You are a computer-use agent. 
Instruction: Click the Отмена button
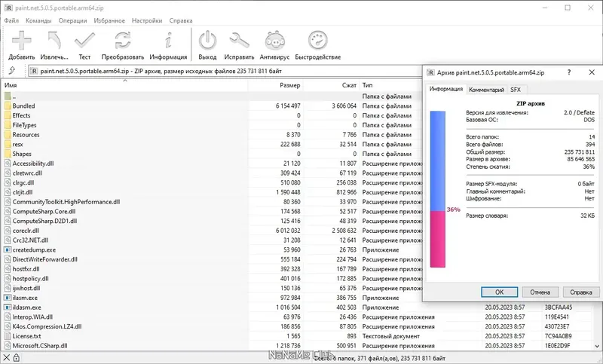coord(540,292)
